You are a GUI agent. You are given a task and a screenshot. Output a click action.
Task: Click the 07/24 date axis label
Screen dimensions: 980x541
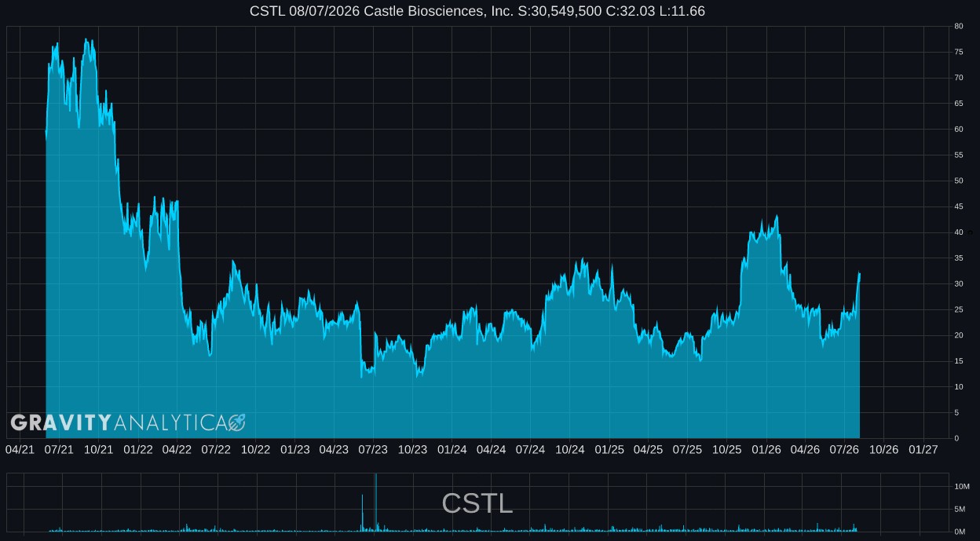coord(530,450)
